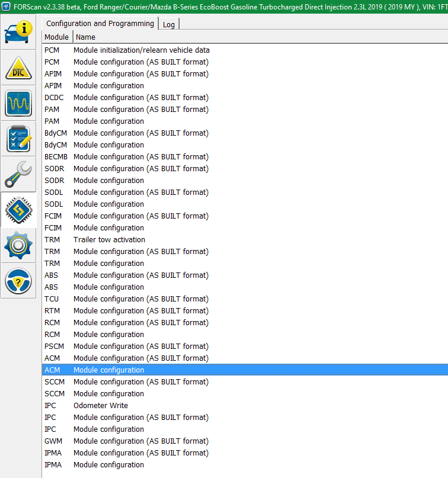448x478 pixels.
Task: Select BdyCM Module configuration (AS BUILT format)
Action: coord(245,133)
